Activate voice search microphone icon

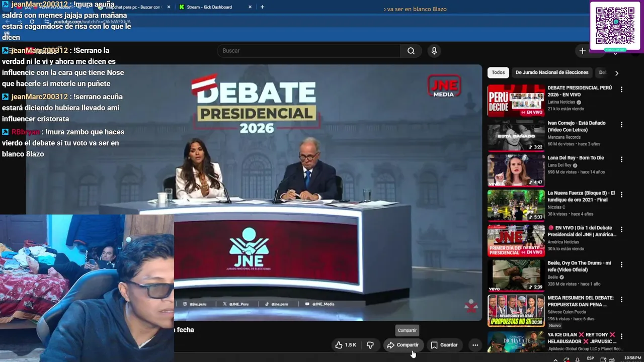click(x=434, y=51)
